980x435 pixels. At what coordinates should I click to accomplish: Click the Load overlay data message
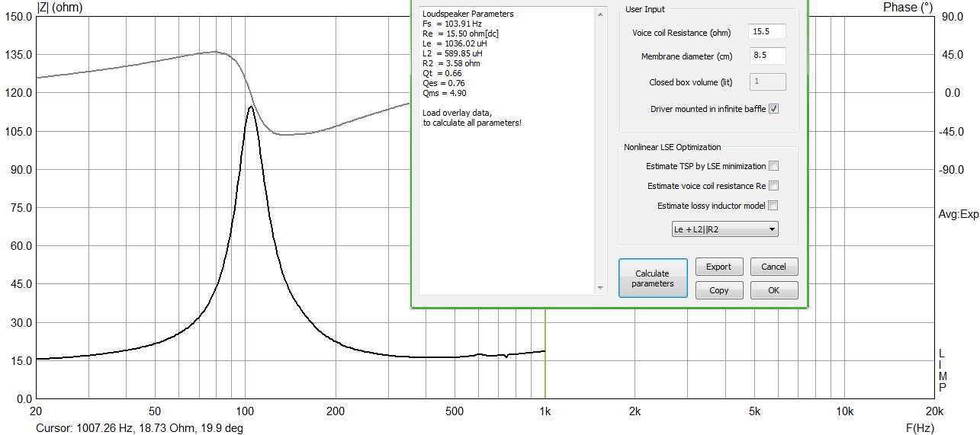coord(472,118)
